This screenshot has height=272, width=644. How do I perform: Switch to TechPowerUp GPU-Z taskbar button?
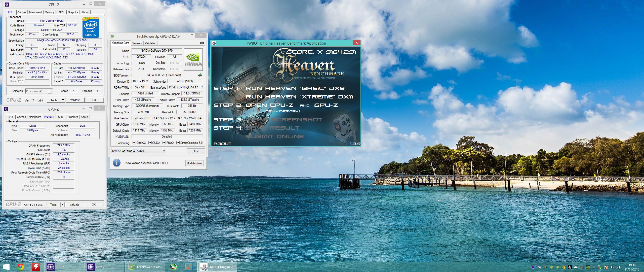click(146, 267)
